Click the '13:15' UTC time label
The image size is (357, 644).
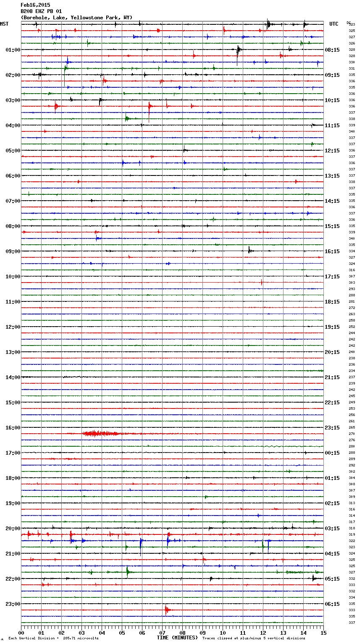click(x=332, y=176)
